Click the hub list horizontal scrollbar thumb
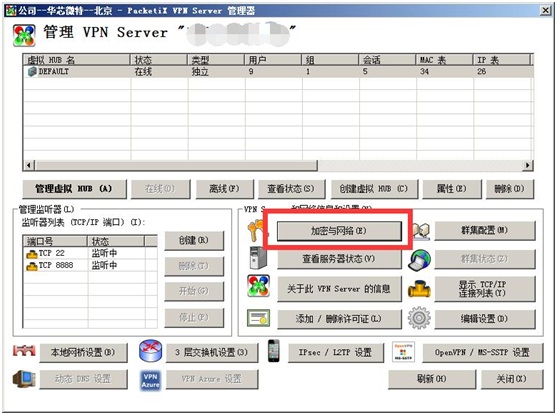Image resolution: width=557 pixels, height=415 pixels. tap(177, 166)
